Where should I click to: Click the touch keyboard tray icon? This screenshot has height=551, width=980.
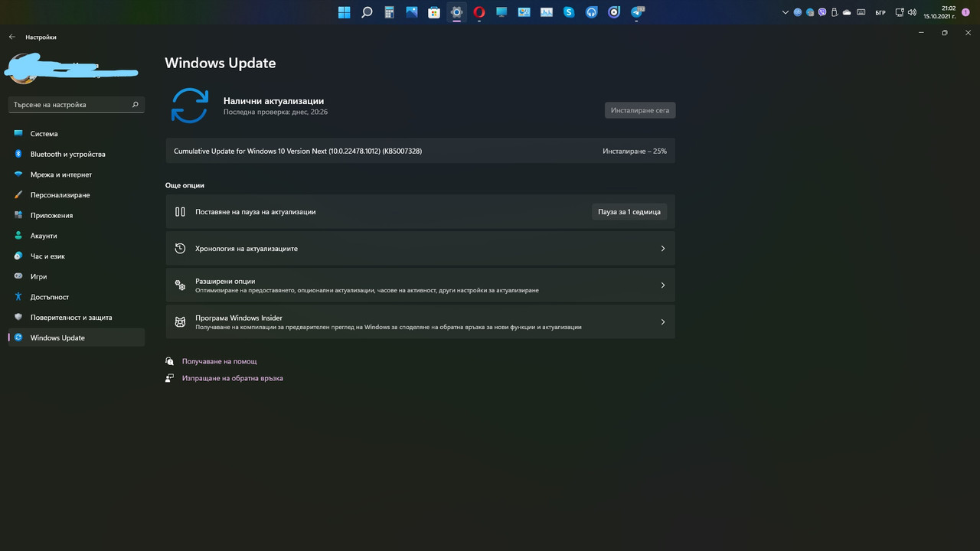point(861,12)
